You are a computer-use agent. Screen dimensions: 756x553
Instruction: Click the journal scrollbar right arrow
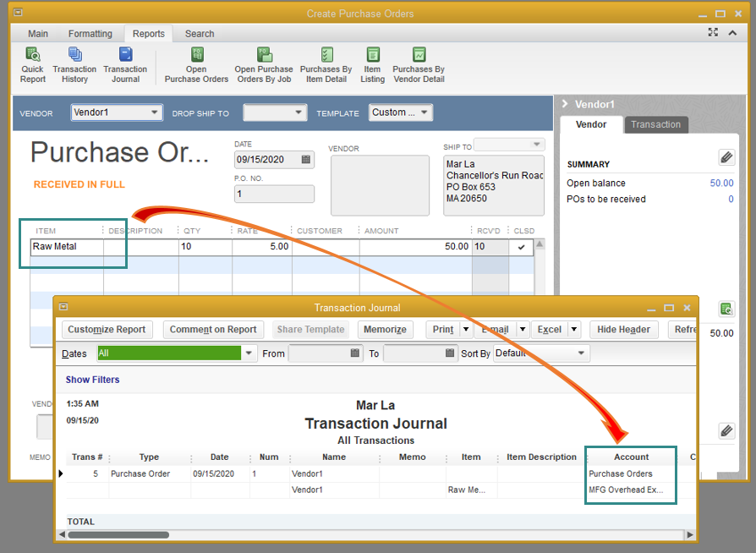[x=690, y=534]
